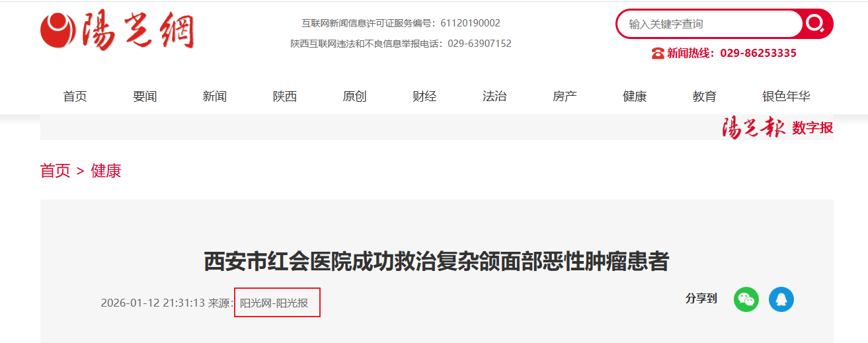
Task: Focus the keyword search input field
Action: click(711, 24)
